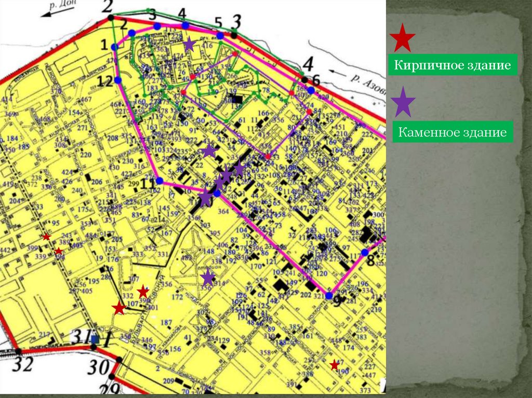
Task: Select the 'Кирпичное здание' legend label
Action: [453, 64]
